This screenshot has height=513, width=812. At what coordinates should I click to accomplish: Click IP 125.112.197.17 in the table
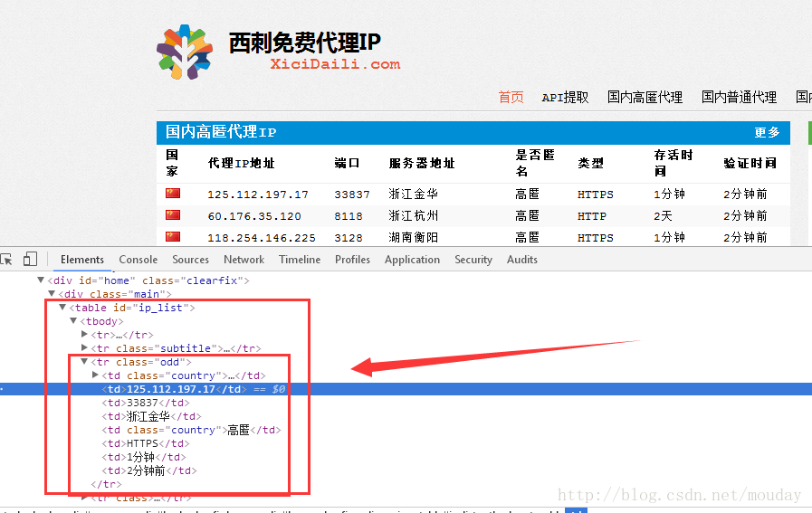(x=258, y=195)
